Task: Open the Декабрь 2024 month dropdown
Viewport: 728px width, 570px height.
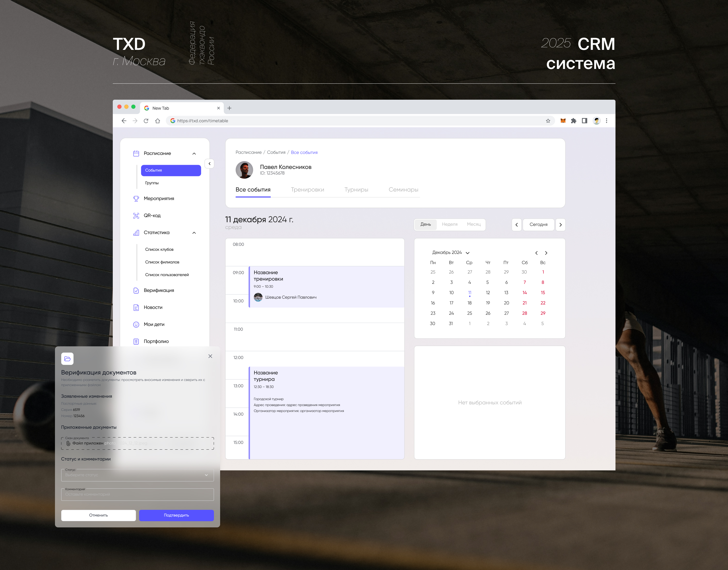Action: (467, 253)
